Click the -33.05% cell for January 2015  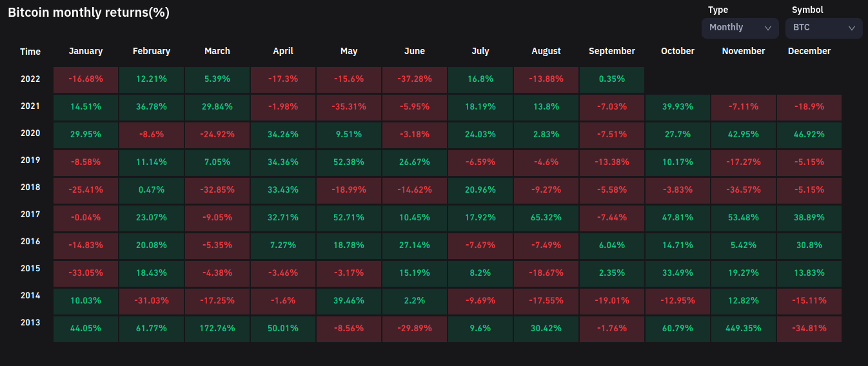[x=86, y=273]
